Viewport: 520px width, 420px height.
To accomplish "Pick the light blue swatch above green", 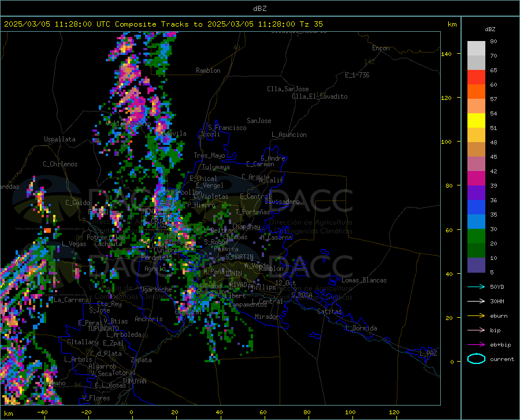I will [476, 221].
